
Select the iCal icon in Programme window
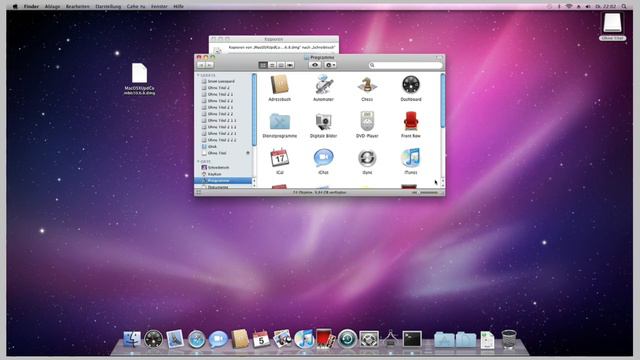(280, 158)
